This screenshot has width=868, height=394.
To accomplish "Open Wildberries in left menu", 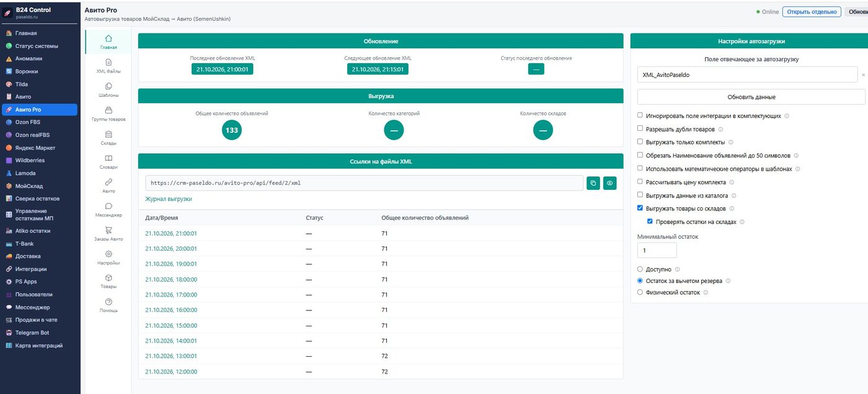I will click(x=40, y=161).
